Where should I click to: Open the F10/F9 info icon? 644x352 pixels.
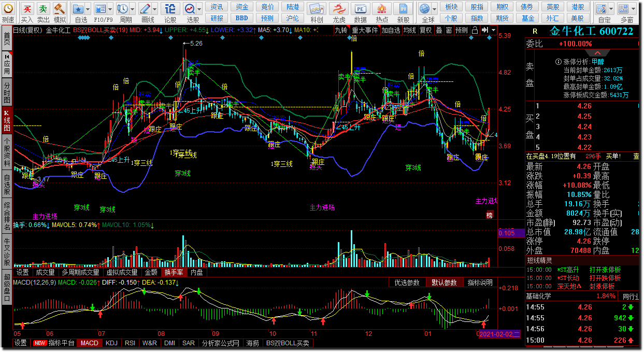pyautogui.click(x=100, y=8)
